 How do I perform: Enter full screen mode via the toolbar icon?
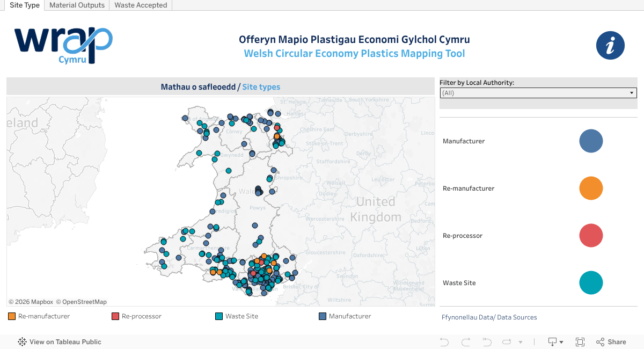coord(580,342)
